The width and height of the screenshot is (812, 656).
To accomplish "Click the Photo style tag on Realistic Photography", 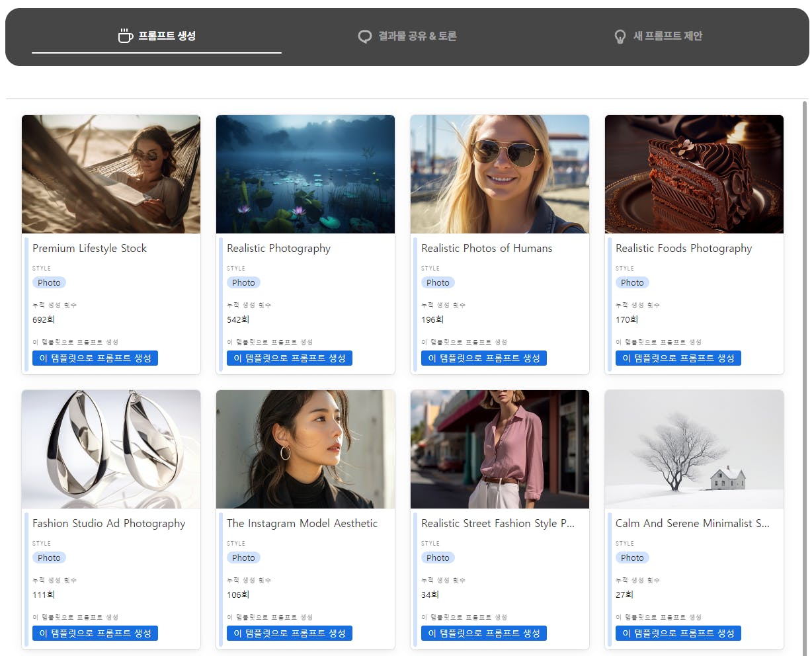I will pyautogui.click(x=243, y=282).
